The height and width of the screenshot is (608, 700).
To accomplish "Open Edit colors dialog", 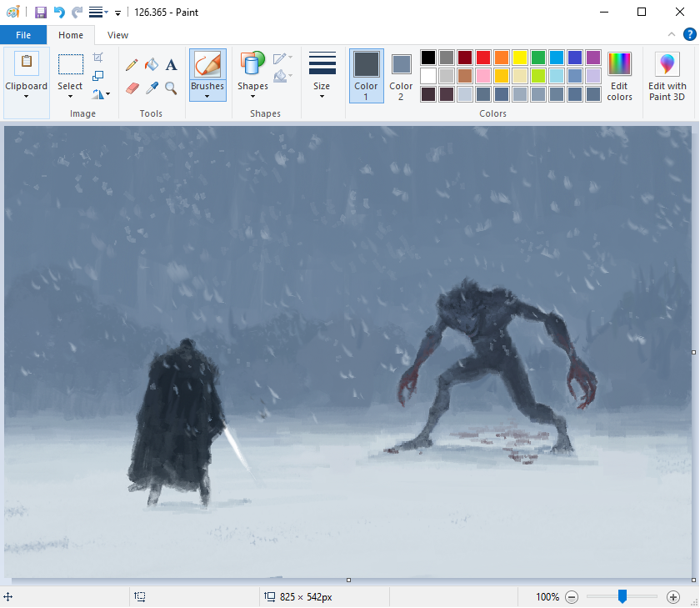I will [619, 75].
